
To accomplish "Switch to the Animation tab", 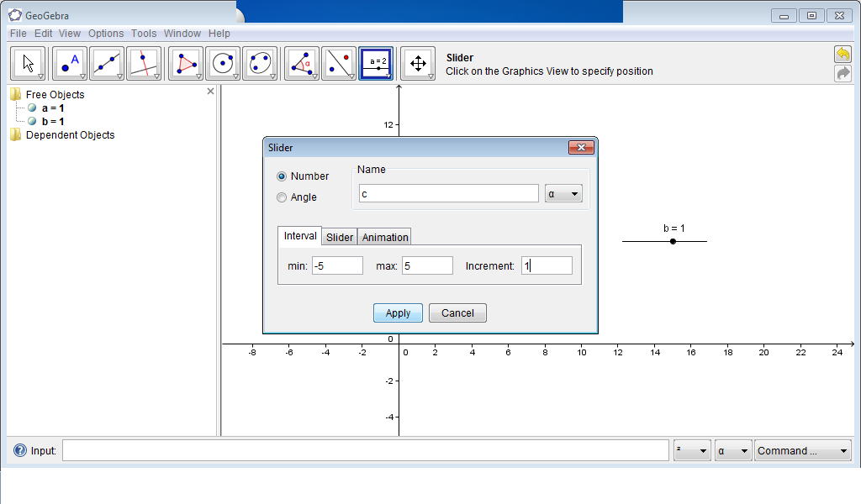I will click(385, 237).
